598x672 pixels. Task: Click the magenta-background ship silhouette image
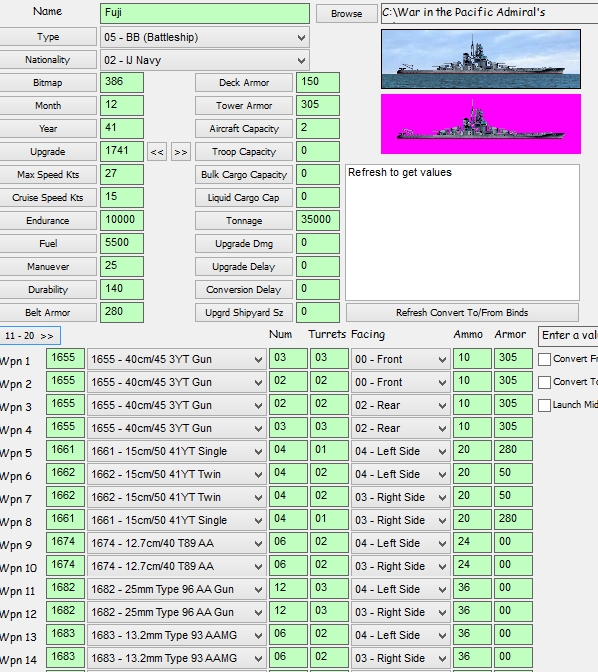481,124
